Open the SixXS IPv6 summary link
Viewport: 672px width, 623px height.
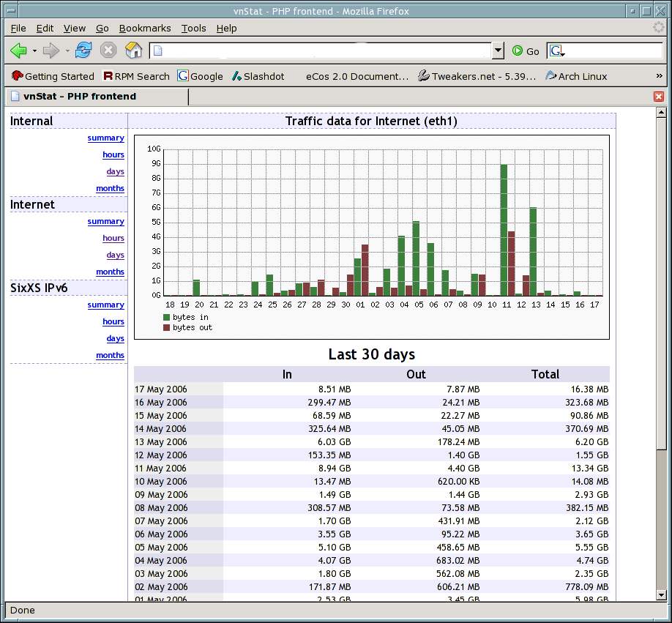coord(106,305)
